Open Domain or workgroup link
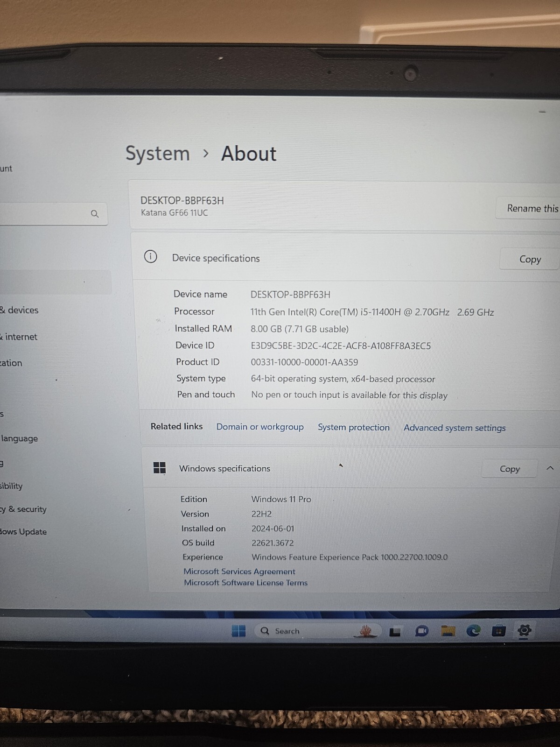560x747 pixels. 260,427
